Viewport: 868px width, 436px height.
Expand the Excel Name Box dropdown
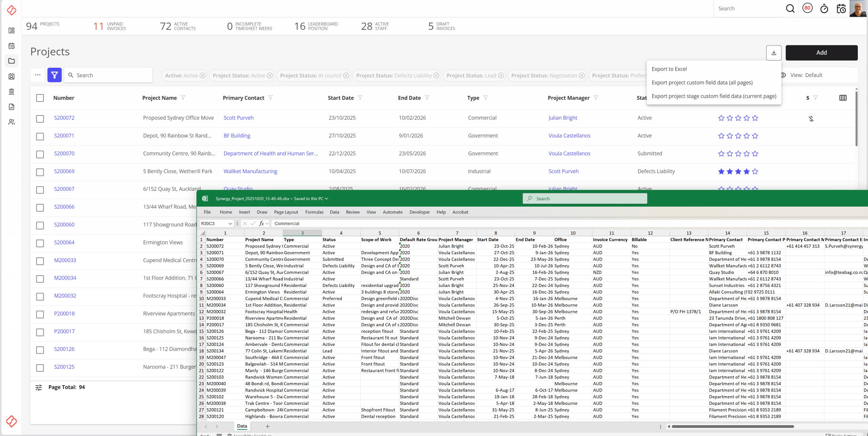230,224
